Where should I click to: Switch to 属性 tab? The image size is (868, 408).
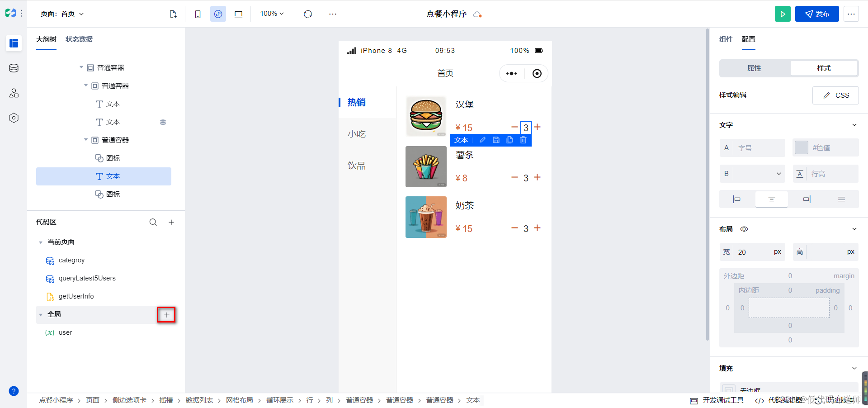coord(754,68)
